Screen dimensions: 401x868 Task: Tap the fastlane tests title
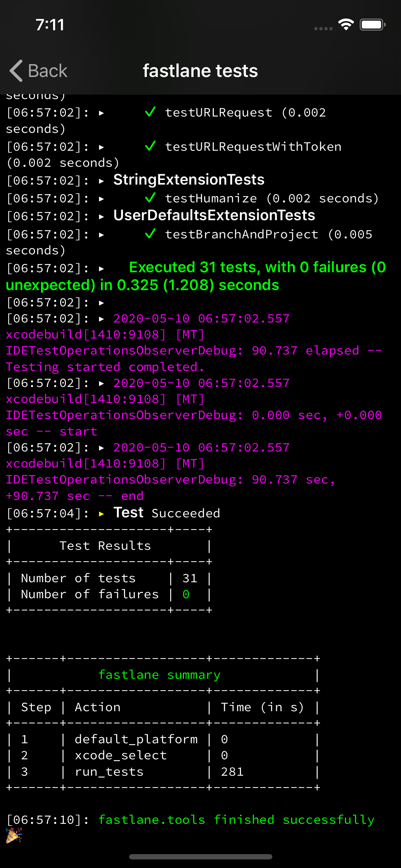200,71
